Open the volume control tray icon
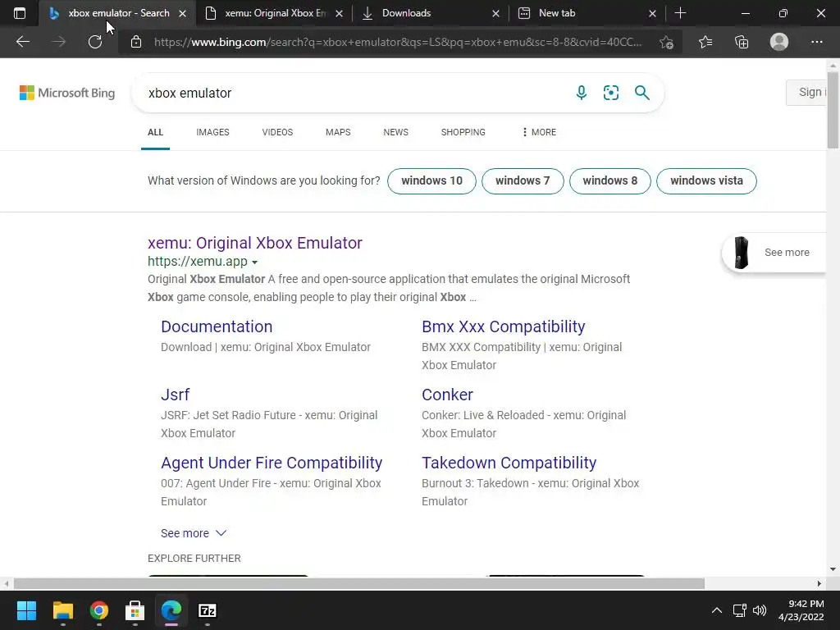This screenshot has height=630, width=840. pos(759,610)
